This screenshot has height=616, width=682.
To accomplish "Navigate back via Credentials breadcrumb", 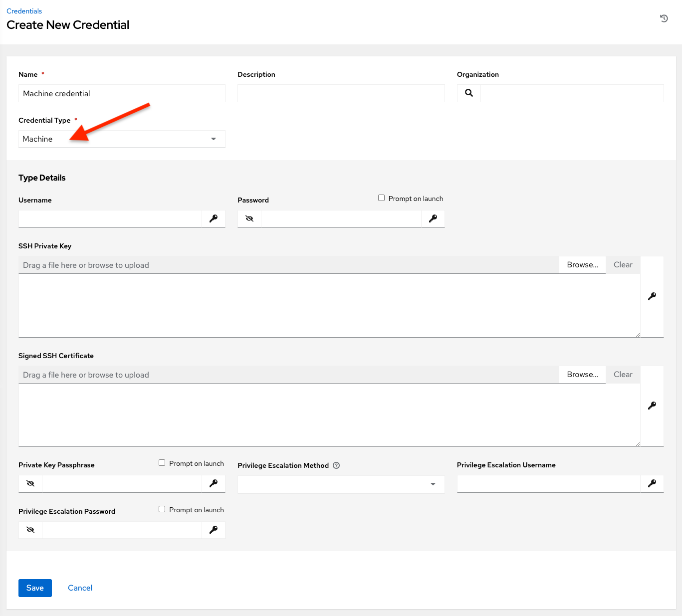I will 24,10.
